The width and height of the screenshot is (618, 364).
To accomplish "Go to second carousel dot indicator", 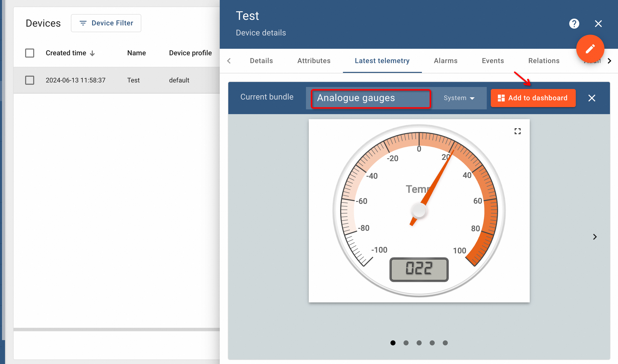I will click(406, 343).
